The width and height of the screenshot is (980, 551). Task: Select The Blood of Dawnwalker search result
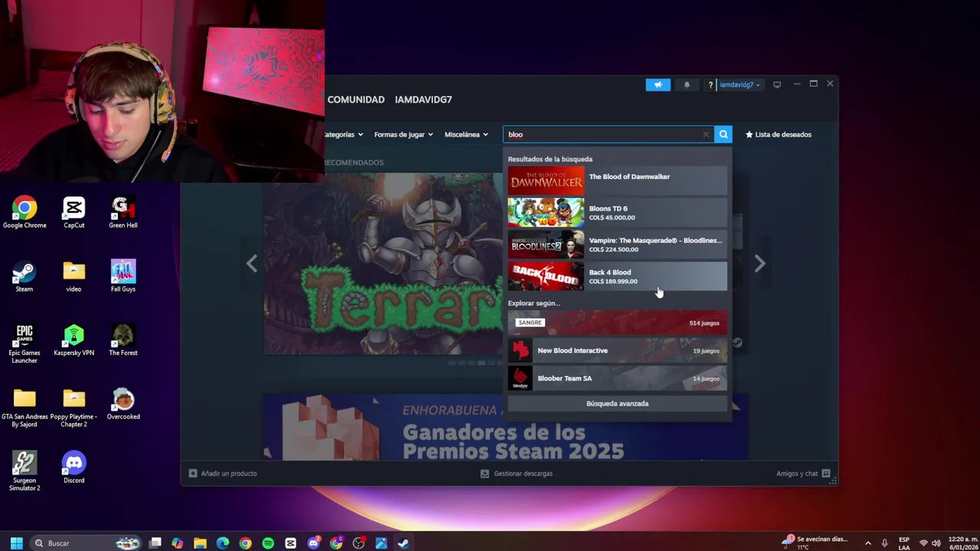617,181
